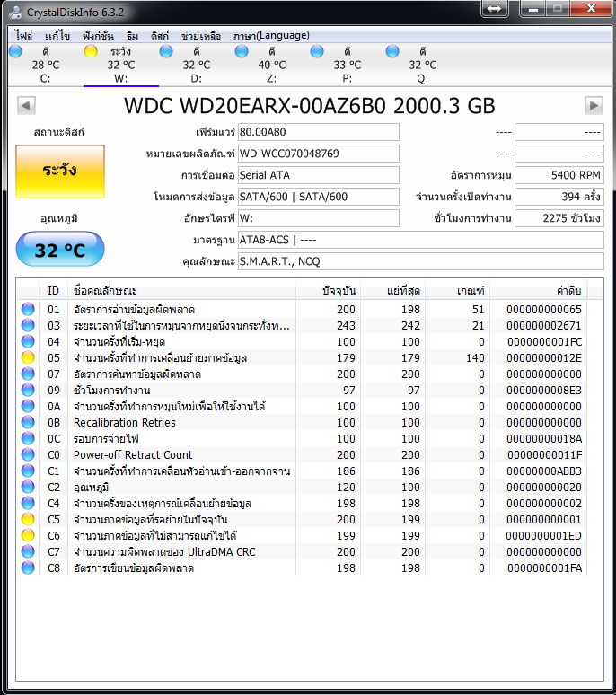This screenshot has width=616, height=695.
Task: Open the ฟังก์ชัน menu
Action: 98,35
